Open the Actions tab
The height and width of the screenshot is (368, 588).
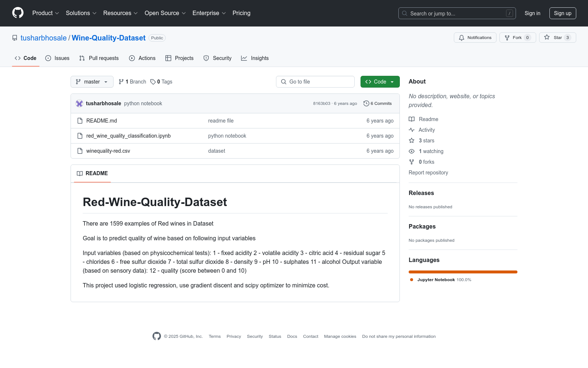(142, 58)
